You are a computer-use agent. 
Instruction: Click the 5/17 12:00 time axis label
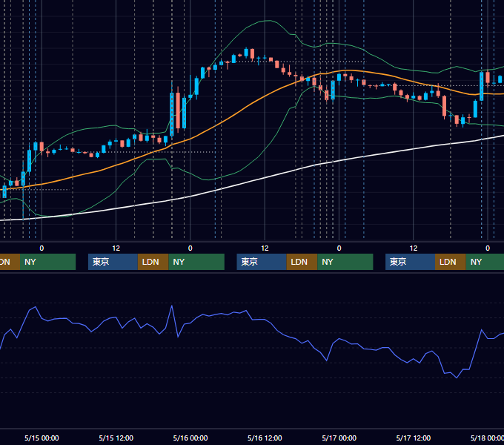click(414, 438)
